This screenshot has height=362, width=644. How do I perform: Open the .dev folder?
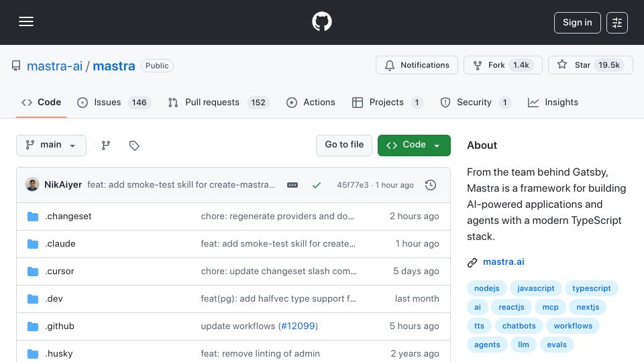[x=54, y=299]
